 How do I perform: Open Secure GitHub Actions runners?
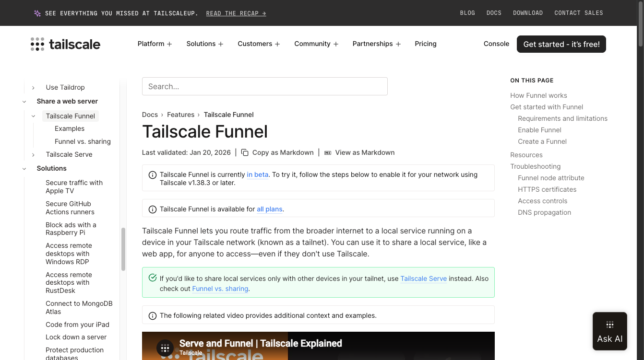[x=70, y=208]
